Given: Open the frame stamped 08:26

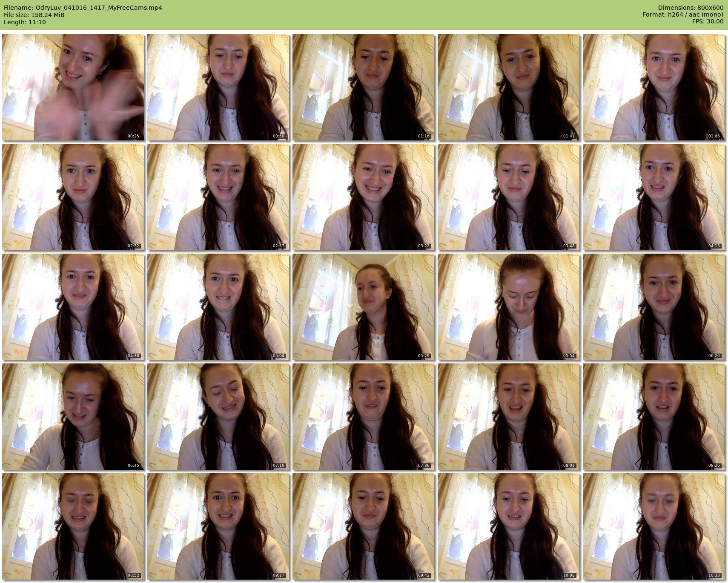Looking at the screenshot, I should (x=654, y=417).
